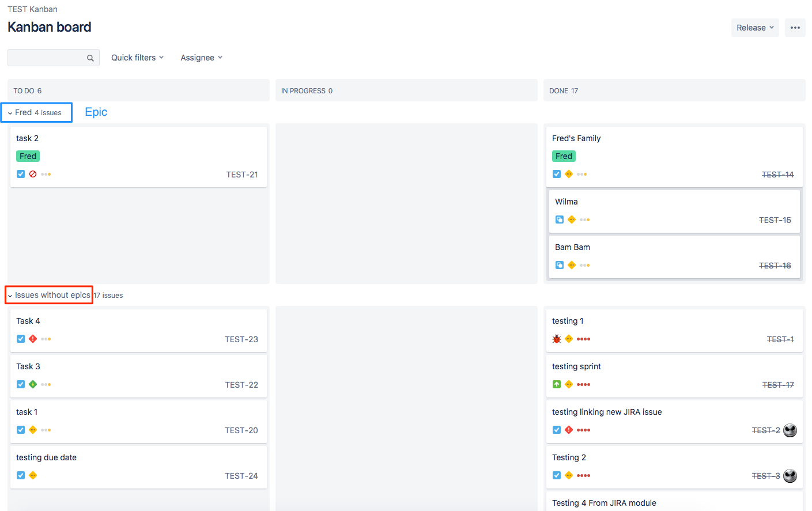Click the highest priority icon on Task 4

tap(33, 339)
